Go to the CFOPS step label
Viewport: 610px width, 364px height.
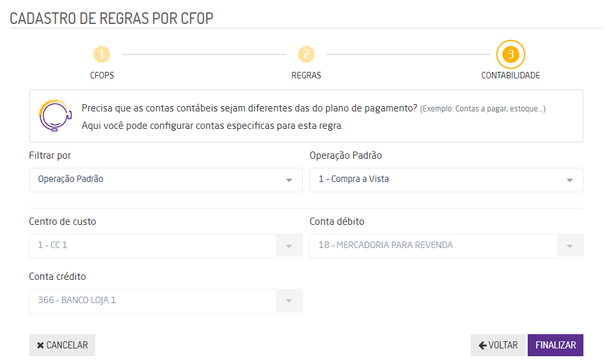point(102,75)
